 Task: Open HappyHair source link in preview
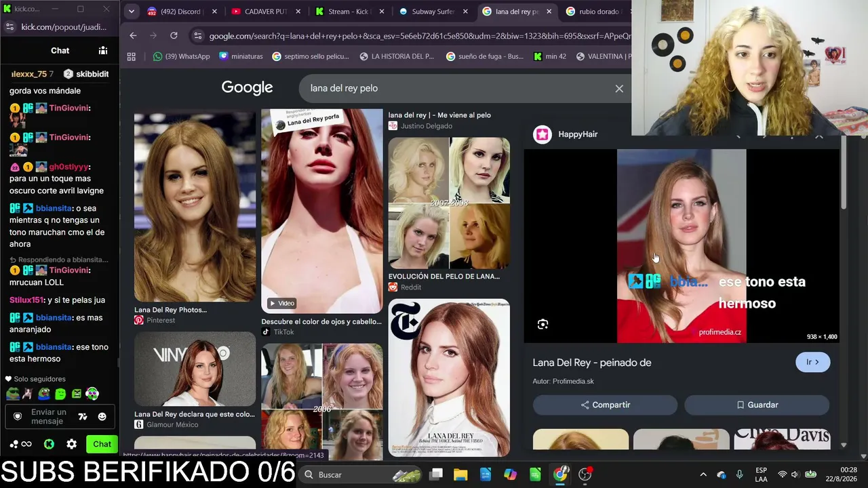click(566, 134)
